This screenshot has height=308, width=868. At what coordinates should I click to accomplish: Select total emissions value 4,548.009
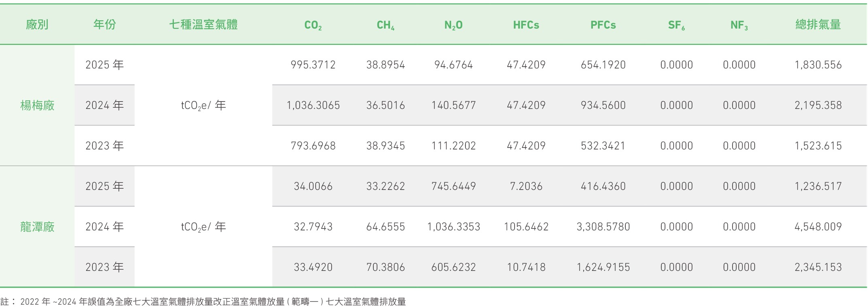click(x=818, y=227)
